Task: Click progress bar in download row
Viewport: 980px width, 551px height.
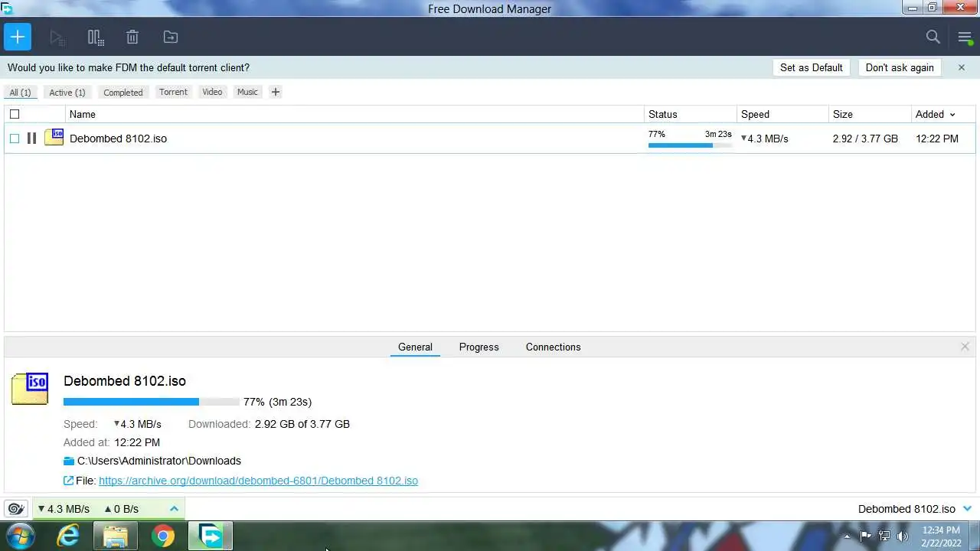Action: [690, 145]
